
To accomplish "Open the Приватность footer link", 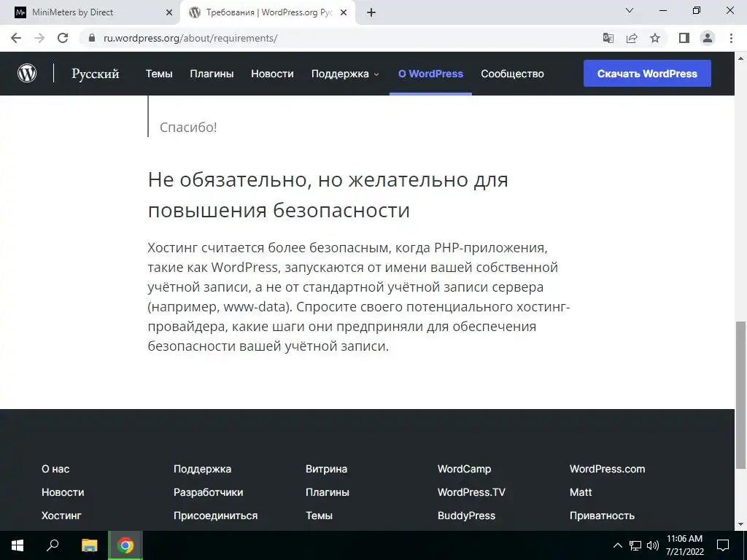I will coord(602,516).
